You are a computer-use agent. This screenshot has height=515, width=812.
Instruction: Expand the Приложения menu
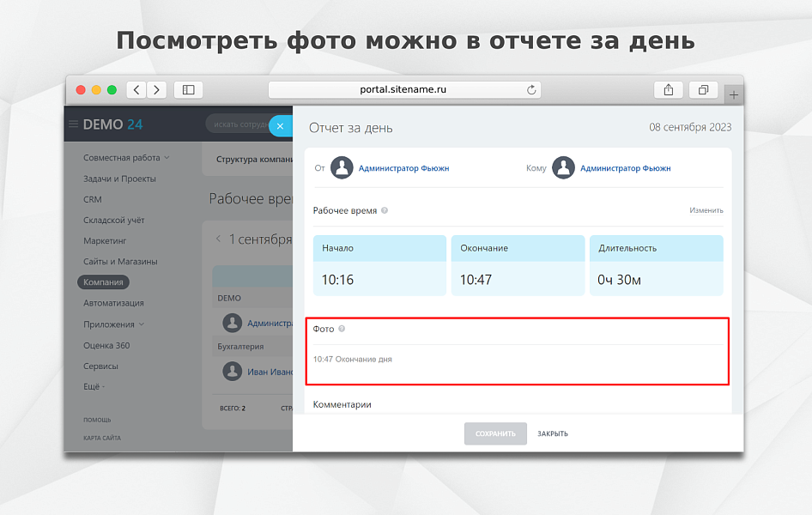click(x=113, y=324)
